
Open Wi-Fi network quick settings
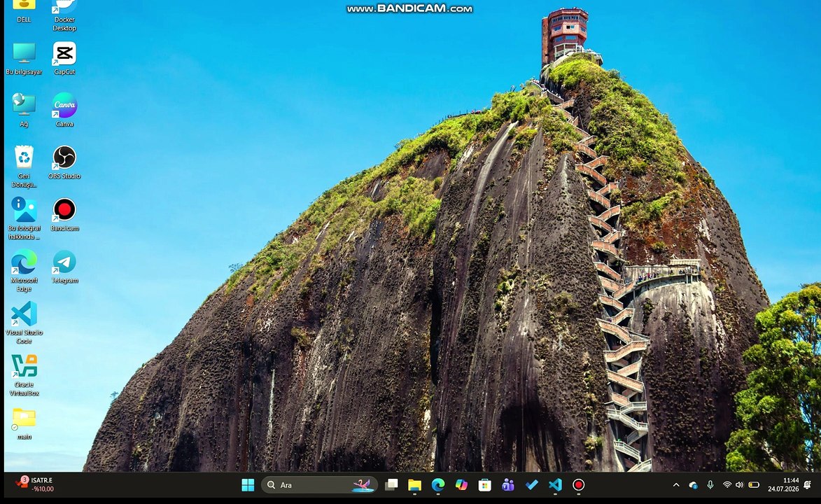coord(727,485)
